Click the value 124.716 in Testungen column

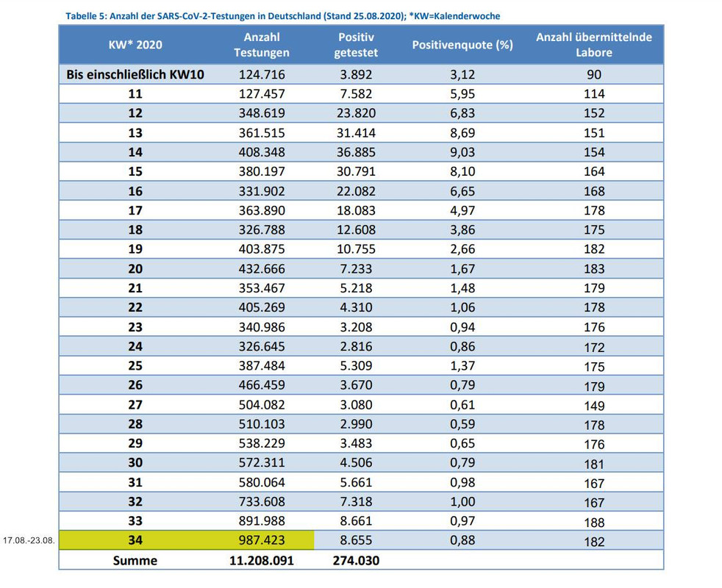pos(262,74)
